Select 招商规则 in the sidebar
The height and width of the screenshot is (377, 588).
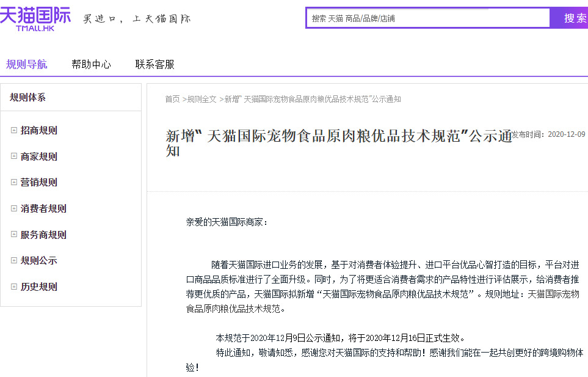coord(38,131)
